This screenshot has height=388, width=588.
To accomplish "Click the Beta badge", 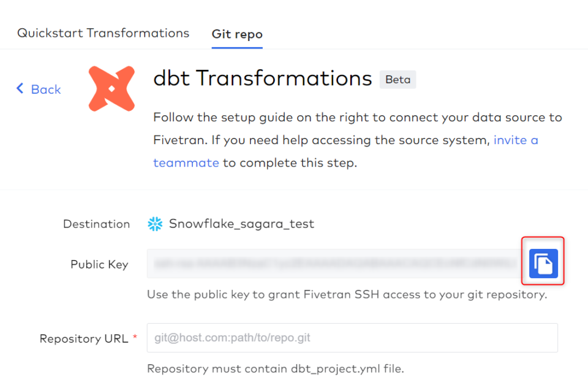I will pos(398,79).
